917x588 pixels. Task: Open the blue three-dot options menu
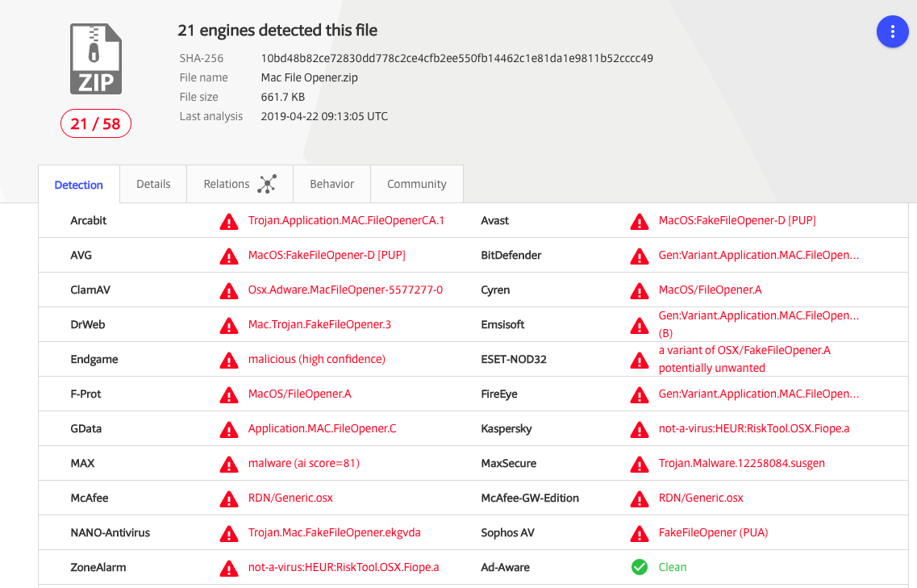pos(892,31)
